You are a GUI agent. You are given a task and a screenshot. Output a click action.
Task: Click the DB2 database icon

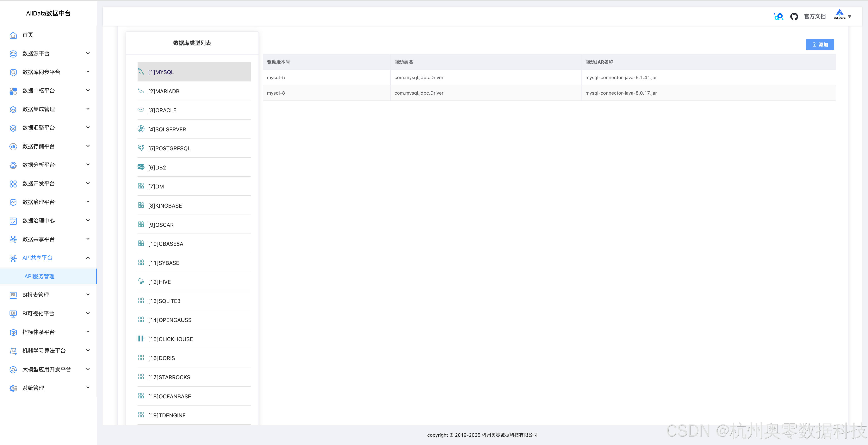coord(141,167)
